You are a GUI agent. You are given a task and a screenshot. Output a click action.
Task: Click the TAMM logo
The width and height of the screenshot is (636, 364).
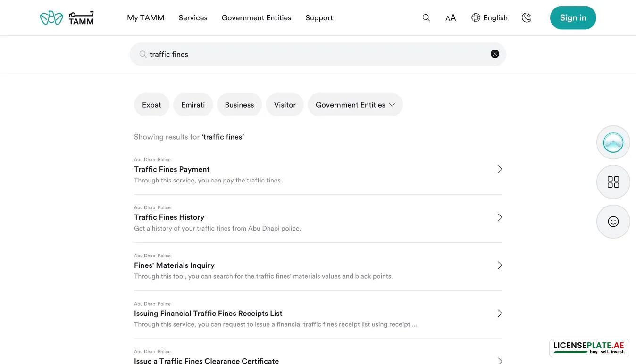pyautogui.click(x=67, y=18)
